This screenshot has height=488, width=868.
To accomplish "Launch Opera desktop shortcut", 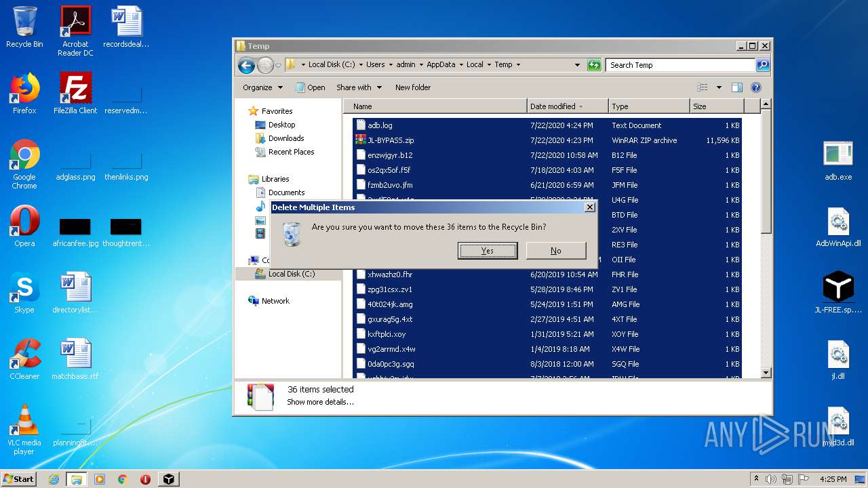I will (24, 226).
